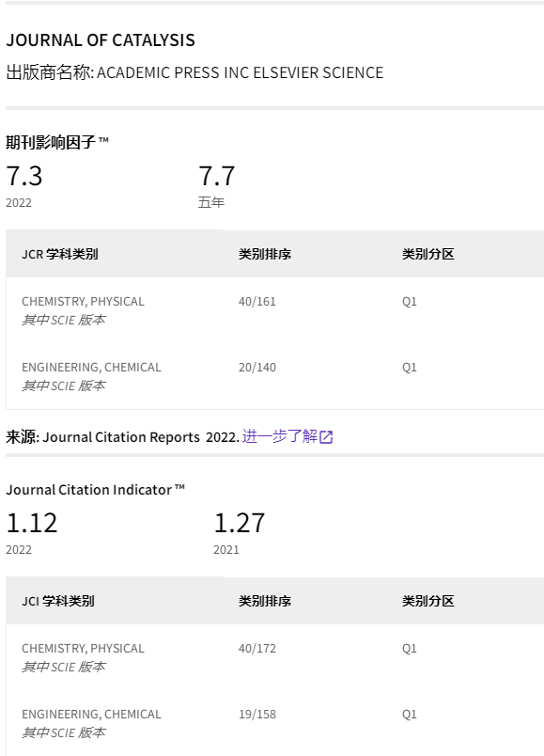This screenshot has width=544, height=756.
Task: Click rank 19/158 in the JCI table
Action: (257, 715)
